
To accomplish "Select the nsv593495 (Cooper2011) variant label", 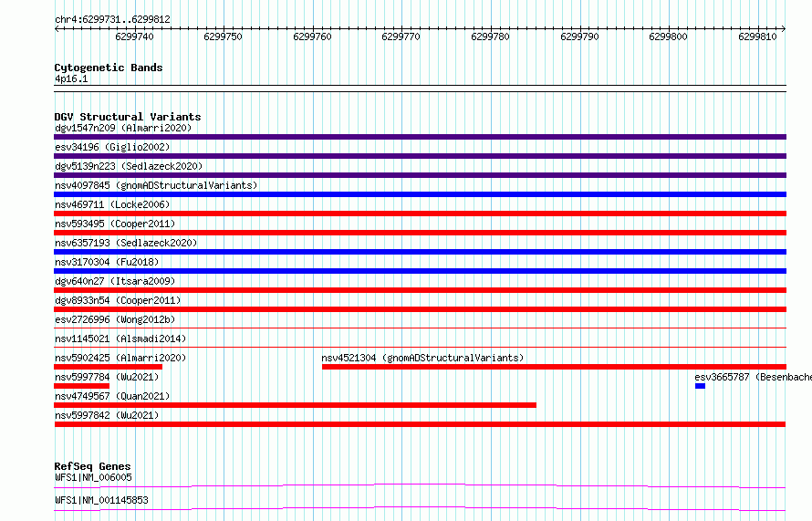I will pyautogui.click(x=115, y=224).
